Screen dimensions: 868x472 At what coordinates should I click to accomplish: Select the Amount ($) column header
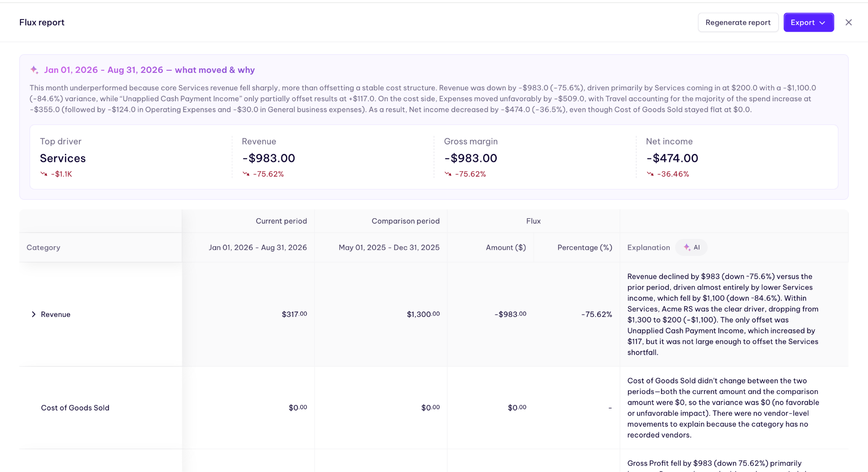pyautogui.click(x=506, y=247)
